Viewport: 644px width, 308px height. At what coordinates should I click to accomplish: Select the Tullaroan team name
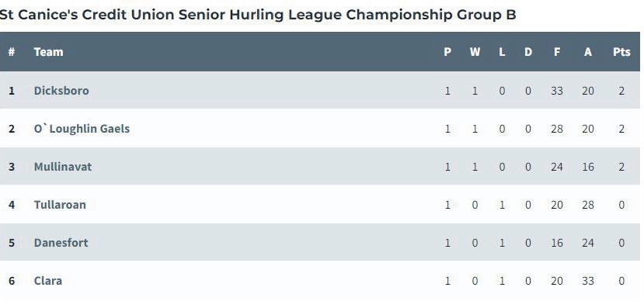tap(60, 205)
